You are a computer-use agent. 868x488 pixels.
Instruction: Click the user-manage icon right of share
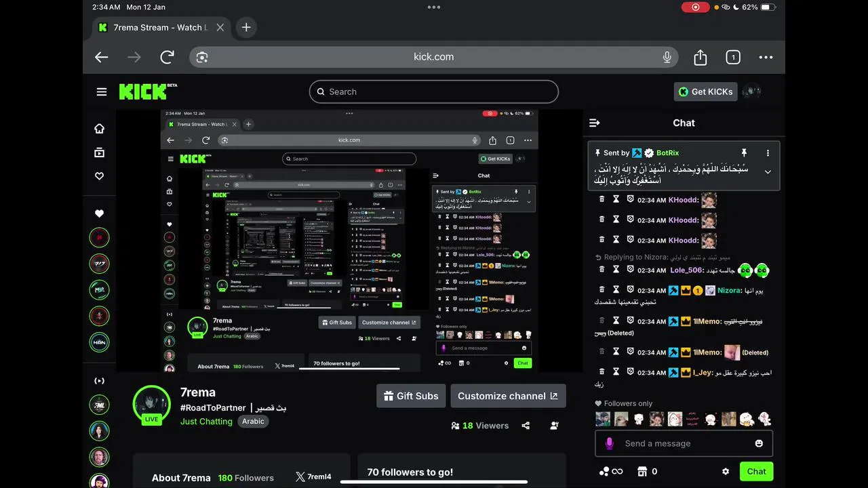coord(555,426)
